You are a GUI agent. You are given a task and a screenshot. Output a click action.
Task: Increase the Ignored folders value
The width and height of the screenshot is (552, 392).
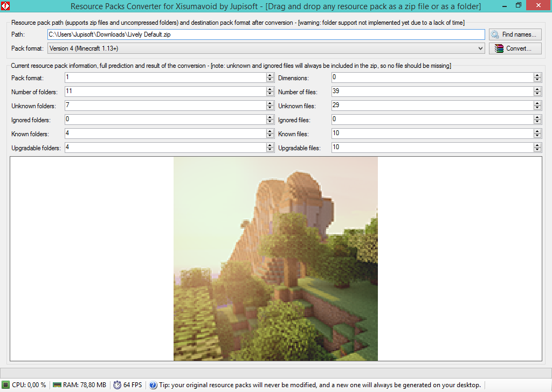pos(270,117)
